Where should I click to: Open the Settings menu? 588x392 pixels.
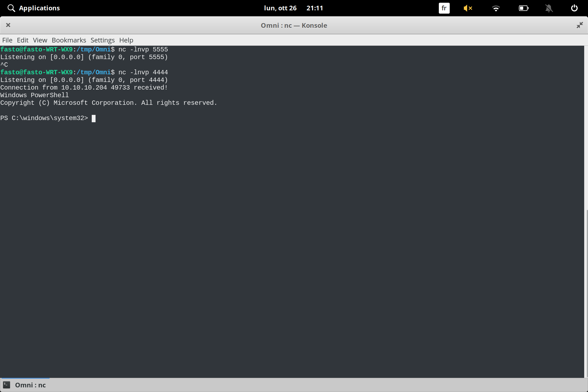tap(102, 40)
